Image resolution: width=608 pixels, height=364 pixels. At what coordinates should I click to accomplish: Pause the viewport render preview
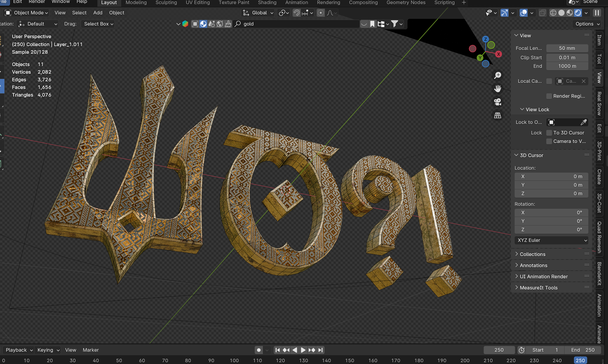(x=597, y=13)
